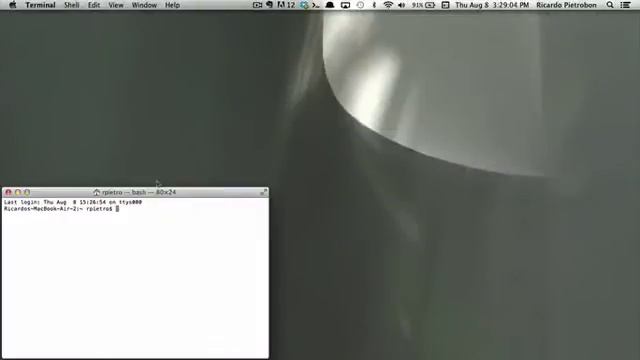Open the Apple menu

click(13, 5)
